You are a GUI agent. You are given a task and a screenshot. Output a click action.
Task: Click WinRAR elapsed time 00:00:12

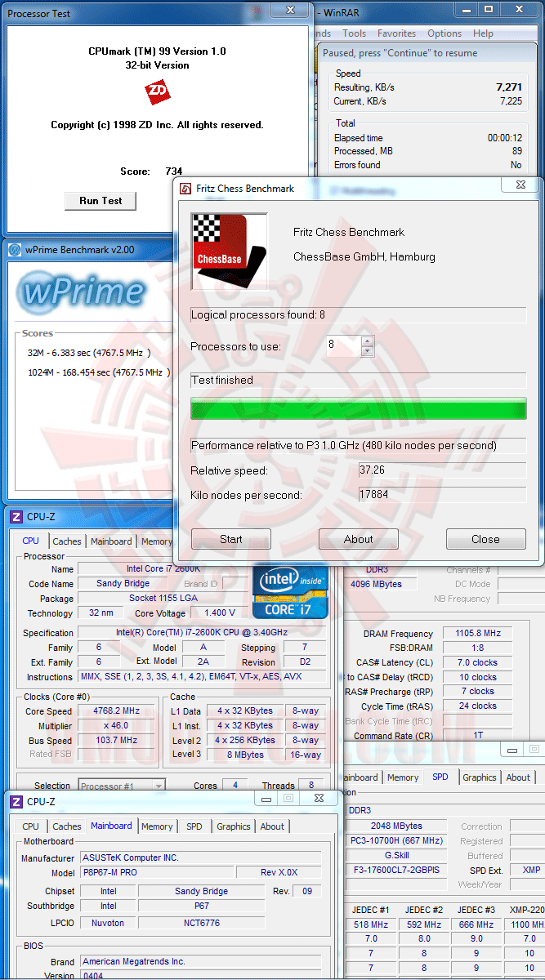click(x=505, y=138)
